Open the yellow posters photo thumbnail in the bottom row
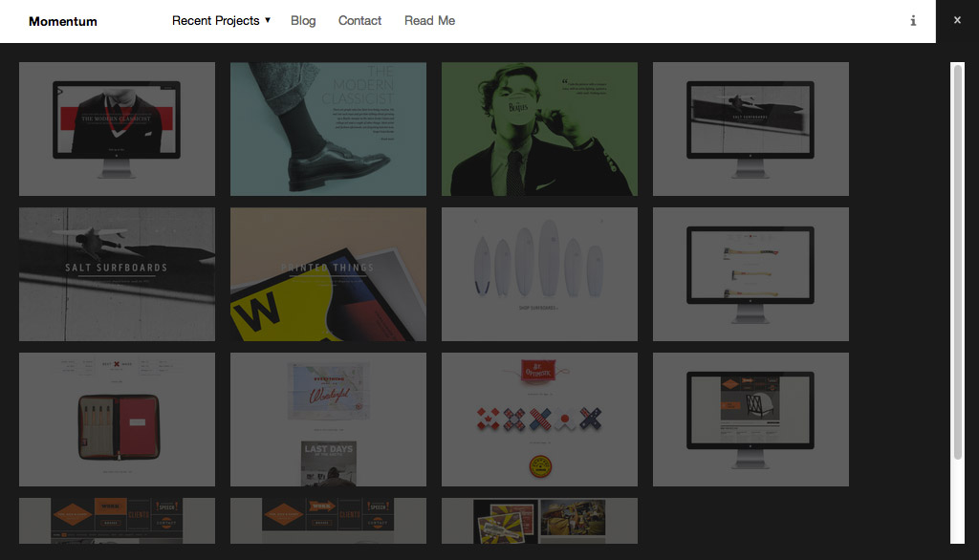The width and height of the screenshot is (979, 560). pyautogui.click(x=539, y=521)
